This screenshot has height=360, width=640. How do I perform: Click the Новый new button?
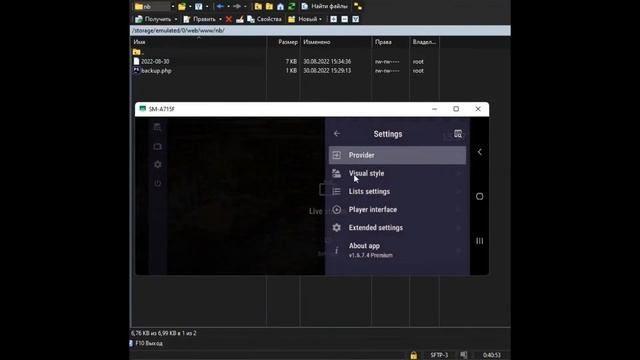(x=302, y=19)
